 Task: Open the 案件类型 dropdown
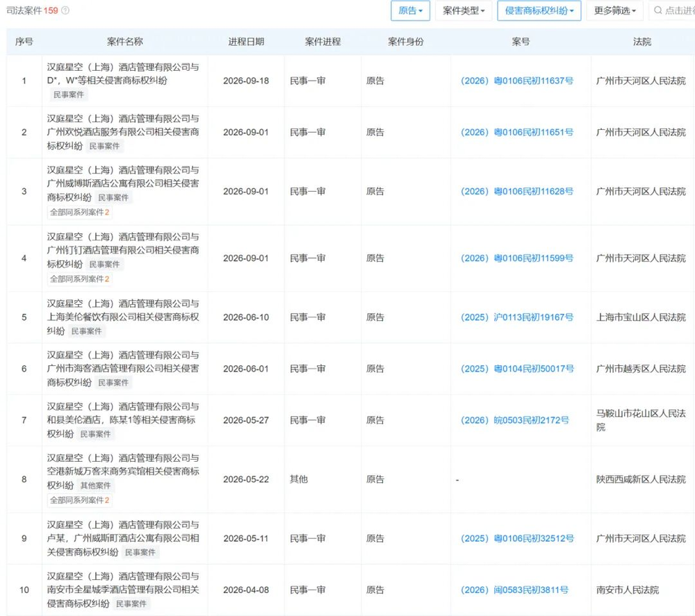point(464,10)
